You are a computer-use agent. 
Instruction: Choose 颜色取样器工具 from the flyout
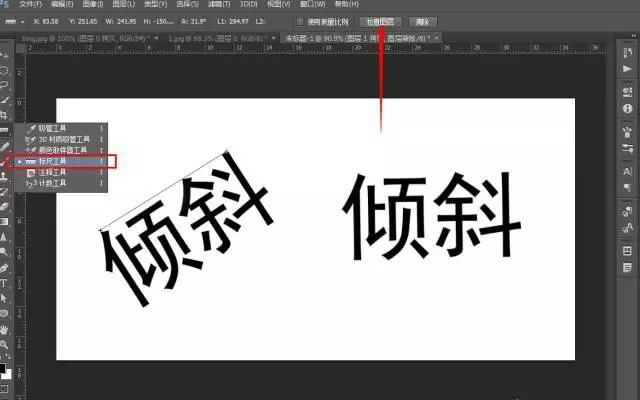61,150
